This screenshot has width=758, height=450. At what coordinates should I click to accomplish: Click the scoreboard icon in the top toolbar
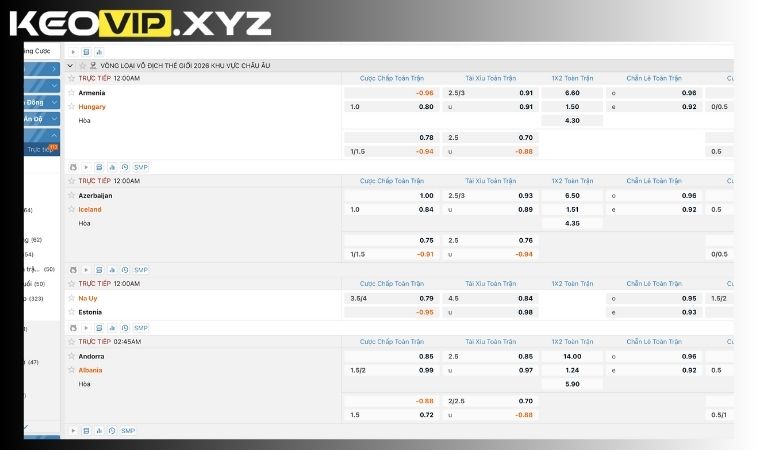86,52
